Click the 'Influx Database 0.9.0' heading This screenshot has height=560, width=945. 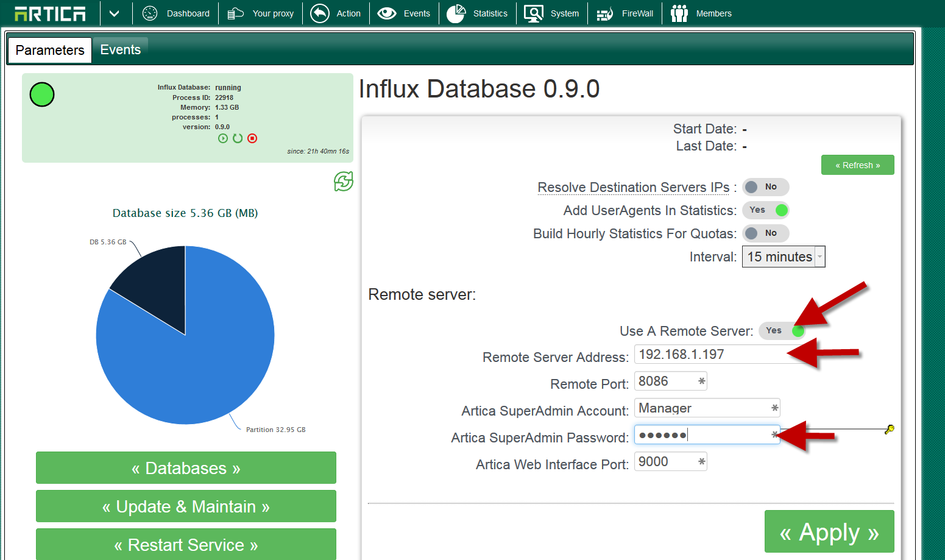(480, 89)
